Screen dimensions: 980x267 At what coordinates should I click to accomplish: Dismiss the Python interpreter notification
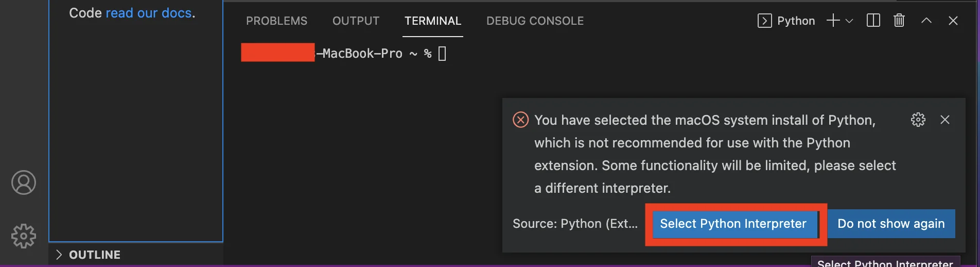coord(945,120)
